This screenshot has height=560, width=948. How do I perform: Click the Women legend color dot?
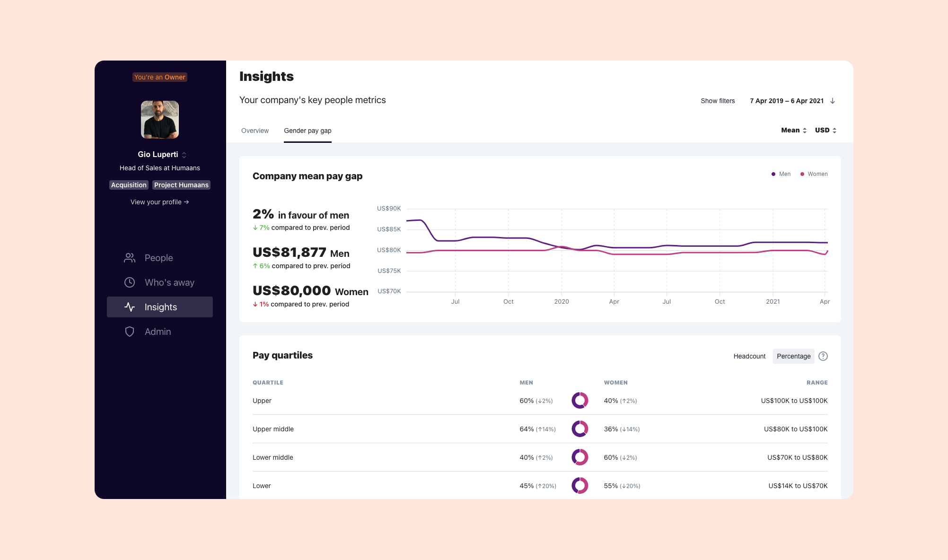coord(802,174)
